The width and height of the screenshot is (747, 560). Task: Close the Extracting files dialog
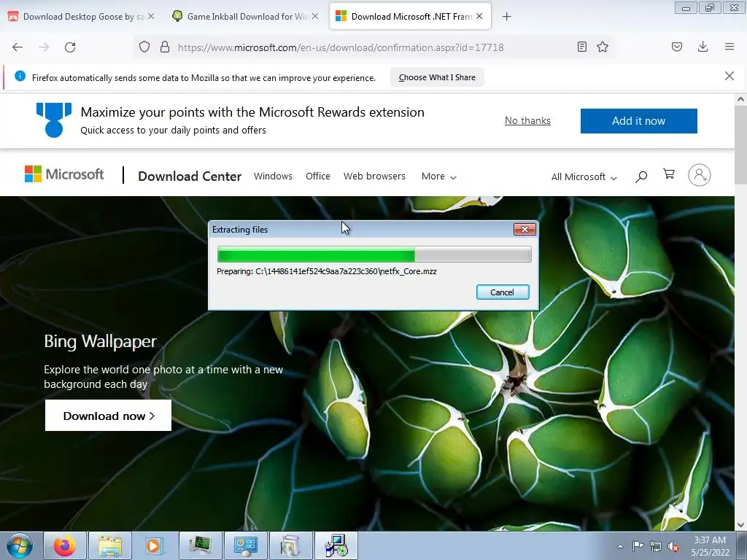(525, 229)
